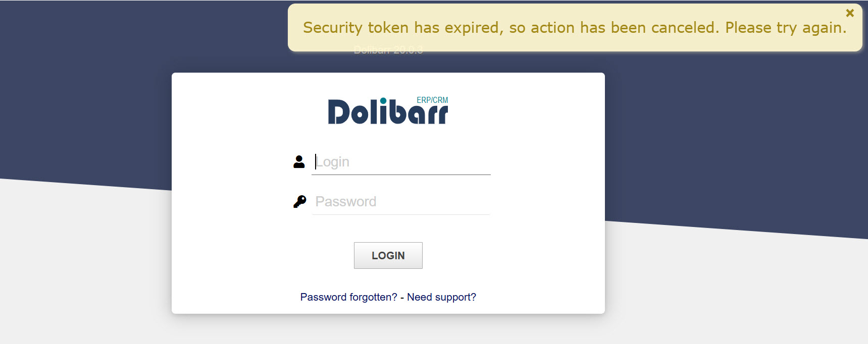
Task: Click the ERP/CRM label on the logo
Action: [x=432, y=100]
